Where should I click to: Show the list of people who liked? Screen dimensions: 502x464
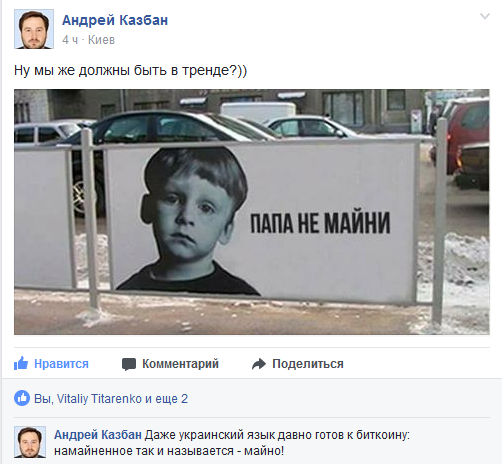(x=111, y=399)
